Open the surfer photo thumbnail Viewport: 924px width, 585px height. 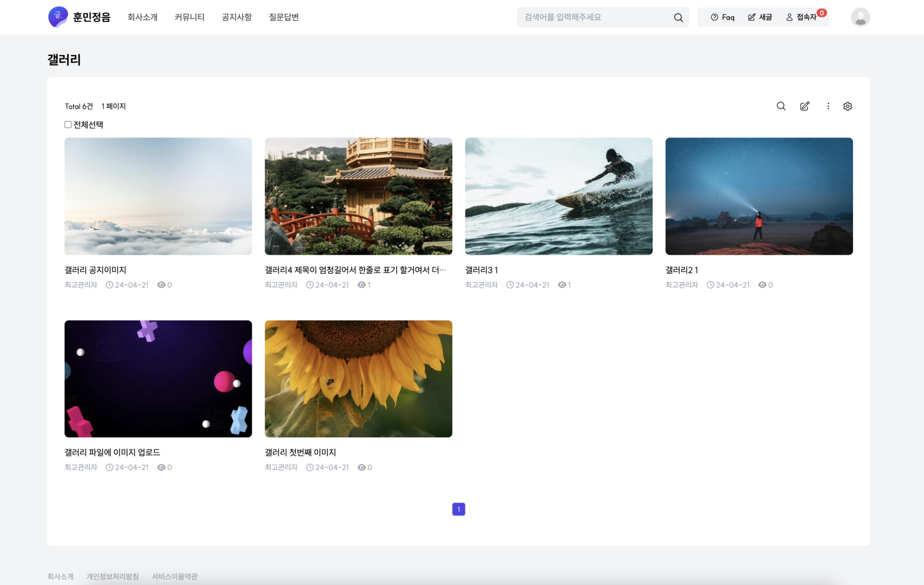pyautogui.click(x=558, y=196)
